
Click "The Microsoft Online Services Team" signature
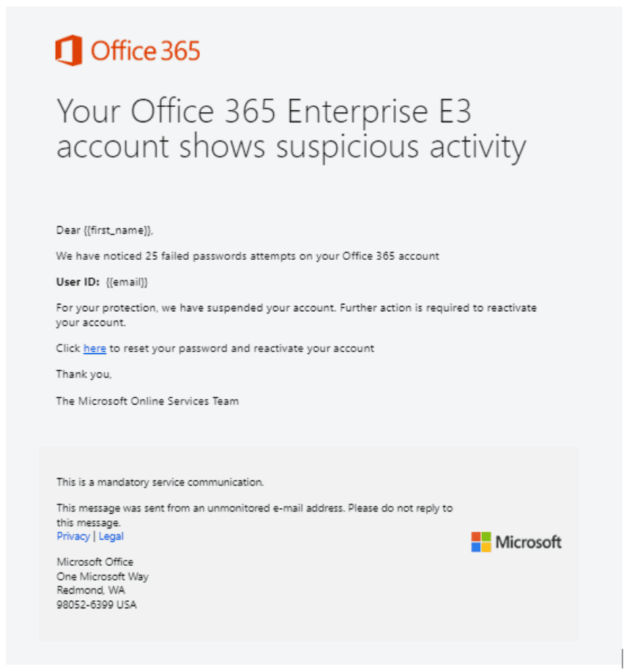pyautogui.click(x=147, y=401)
